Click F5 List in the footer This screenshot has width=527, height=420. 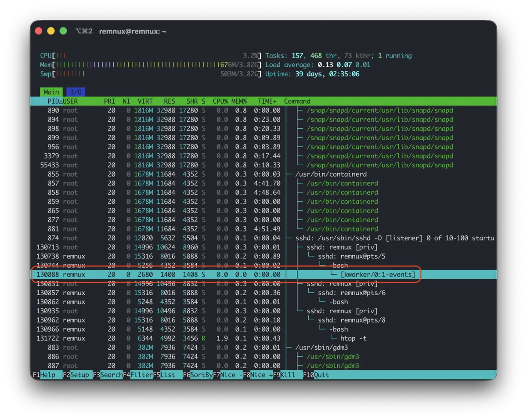pos(168,375)
